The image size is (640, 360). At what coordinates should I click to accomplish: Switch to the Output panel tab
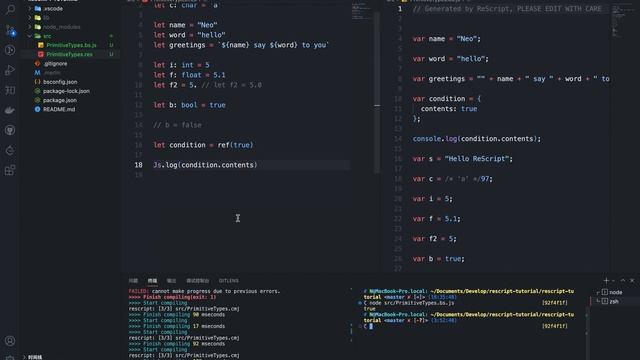pyautogui.click(x=171, y=281)
